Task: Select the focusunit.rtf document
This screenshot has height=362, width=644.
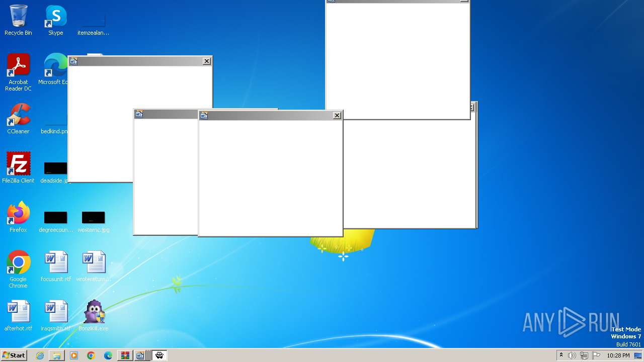Action: [56, 267]
